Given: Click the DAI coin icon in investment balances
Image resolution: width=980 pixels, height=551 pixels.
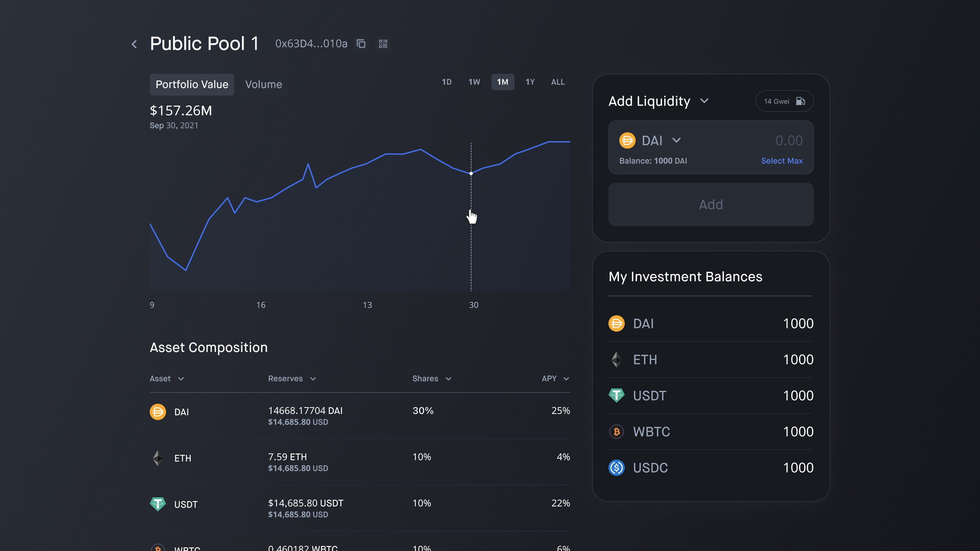Looking at the screenshot, I should click(616, 323).
